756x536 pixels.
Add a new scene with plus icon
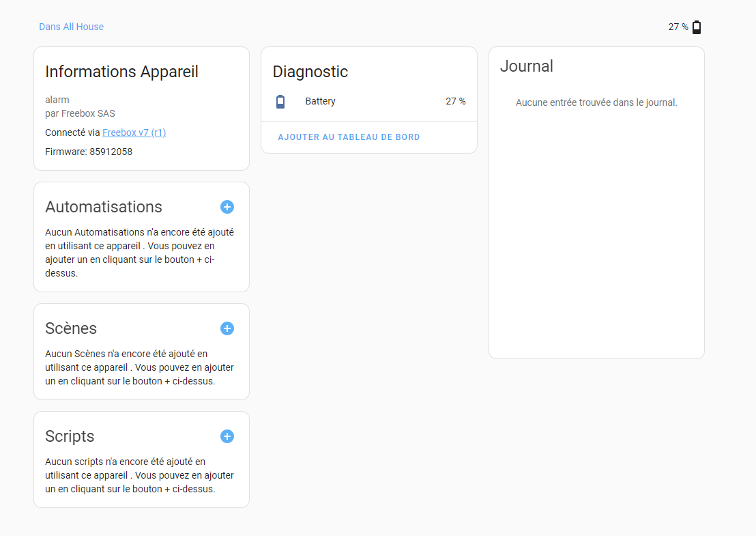(x=227, y=328)
